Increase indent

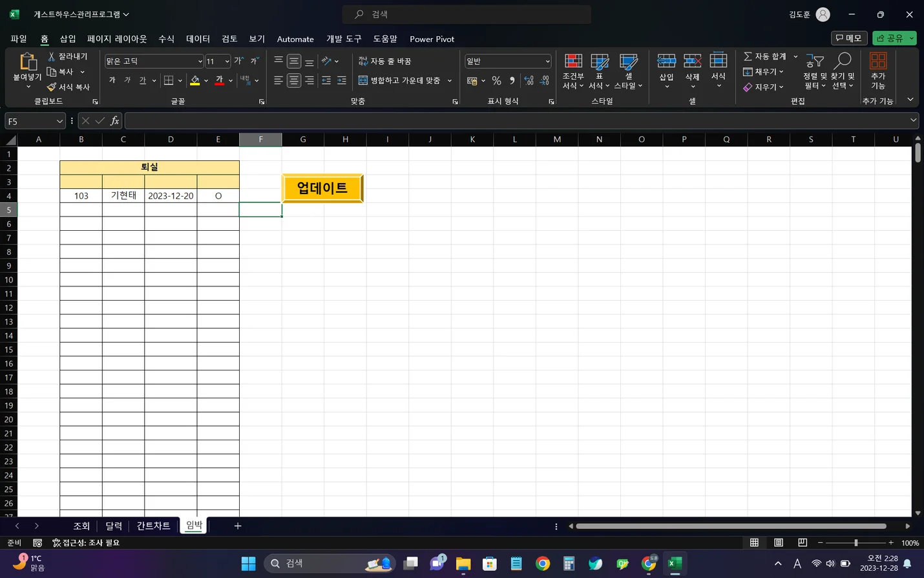pyautogui.click(x=342, y=80)
